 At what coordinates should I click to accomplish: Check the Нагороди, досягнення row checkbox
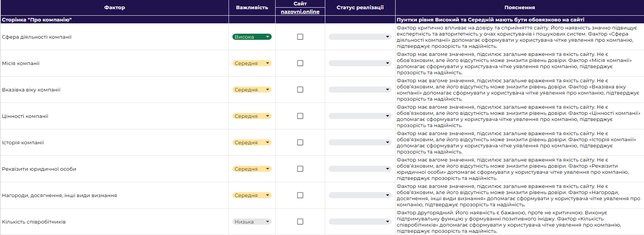pyautogui.click(x=300, y=195)
